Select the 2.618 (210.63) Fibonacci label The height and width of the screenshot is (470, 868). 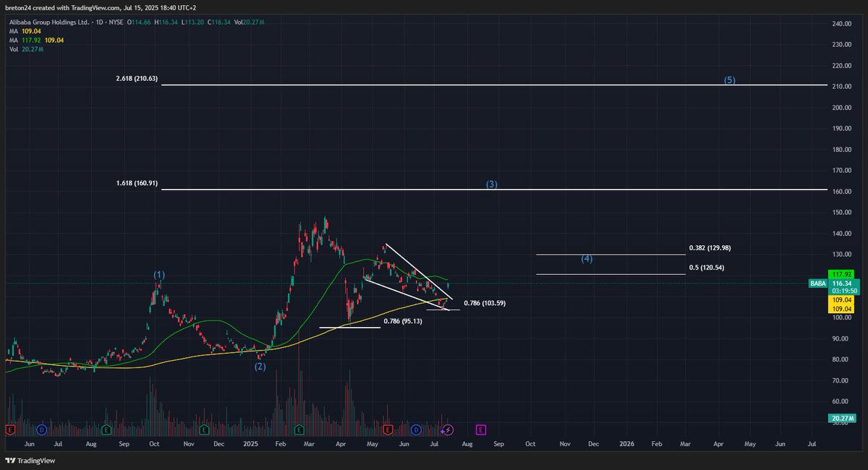pos(137,78)
